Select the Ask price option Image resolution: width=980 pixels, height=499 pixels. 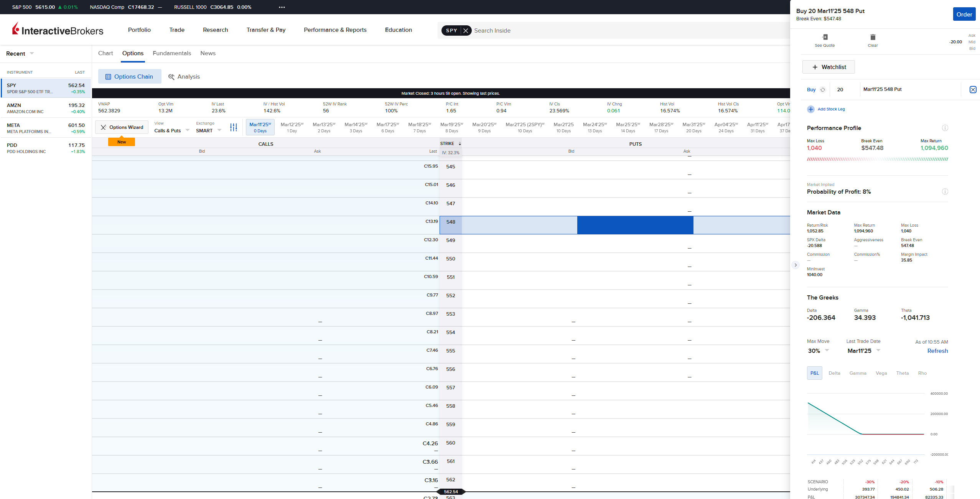tap(972, 36)
